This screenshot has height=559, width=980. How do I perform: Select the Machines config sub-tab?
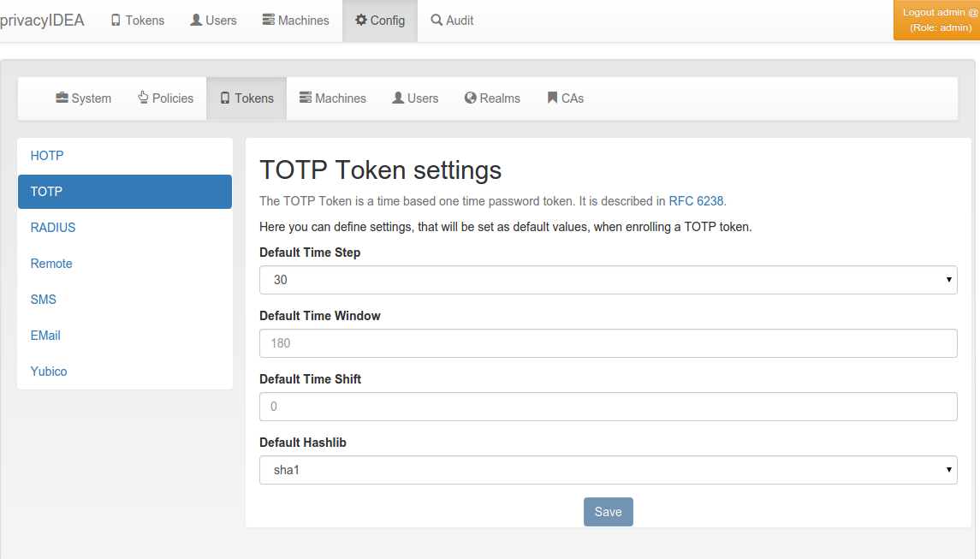click(332, 98)
